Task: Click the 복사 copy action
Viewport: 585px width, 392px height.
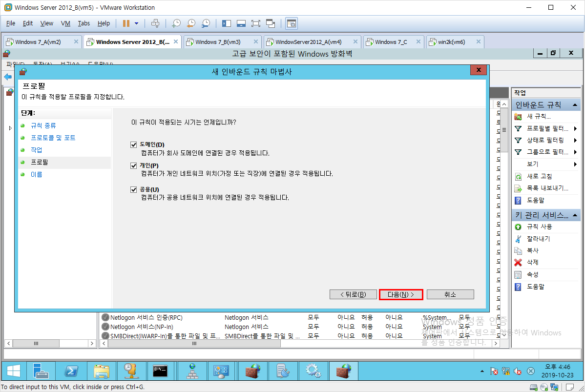Action: coord(532,250)
